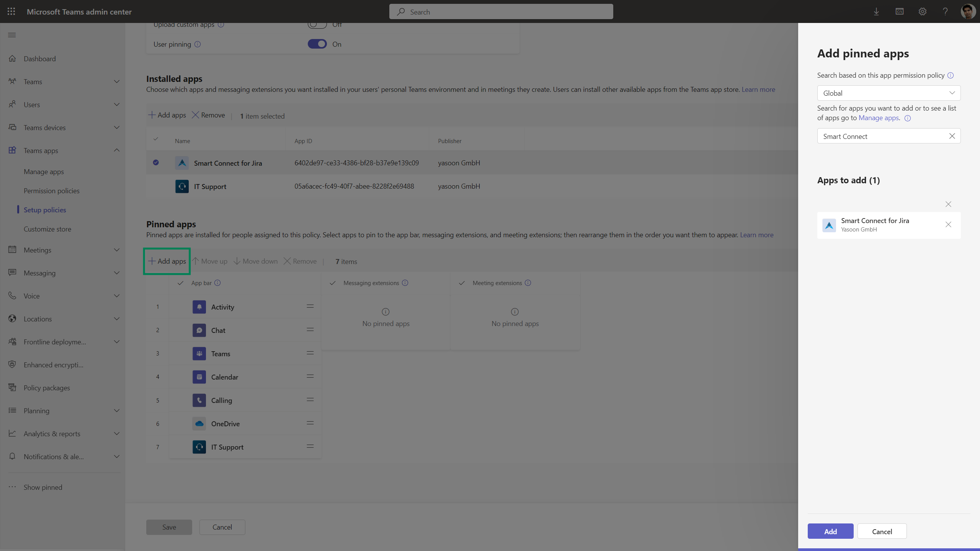Click the downloads icon in the top bar
This screenshot has width=980, height=551.
pos(876,11)
